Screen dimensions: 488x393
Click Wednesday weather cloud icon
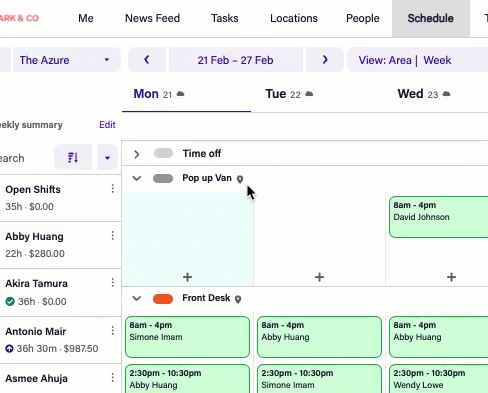point(446,94)
